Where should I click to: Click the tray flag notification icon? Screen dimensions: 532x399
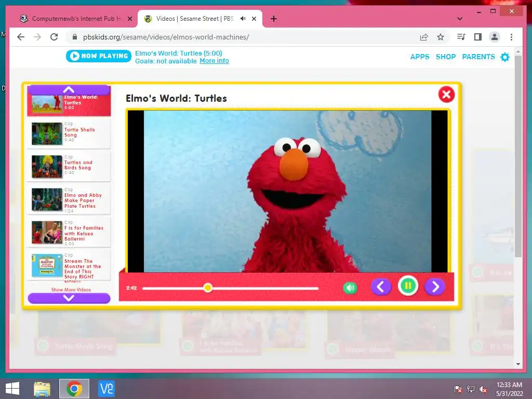458,389
